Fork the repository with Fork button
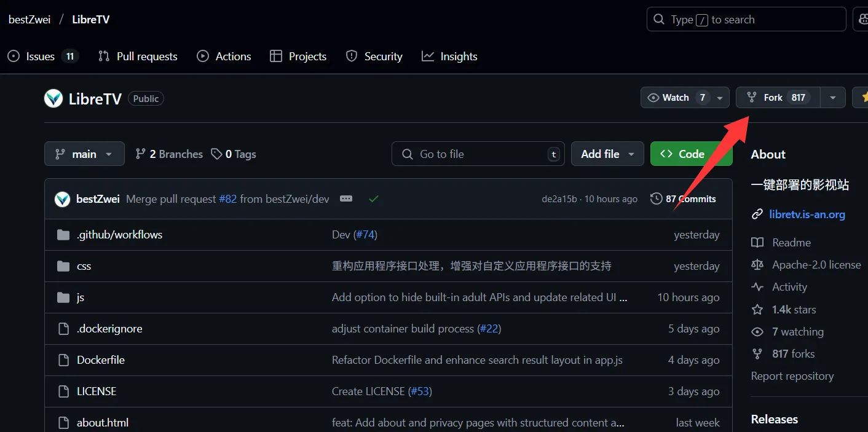Viewport: 868px width, 432px height. [x=778, y=98]
